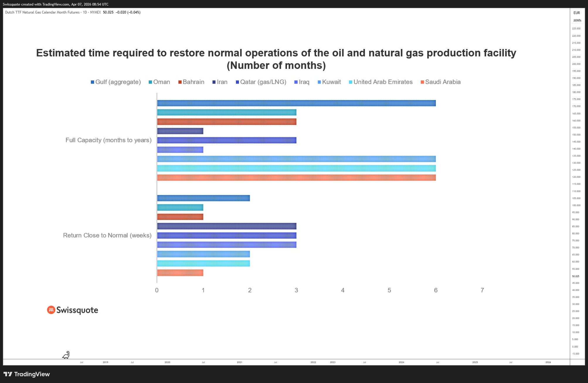Click the Saudi Arabia legend color square
The width and height of the screenshot is (588, 383).
click(x=422, y=82)
